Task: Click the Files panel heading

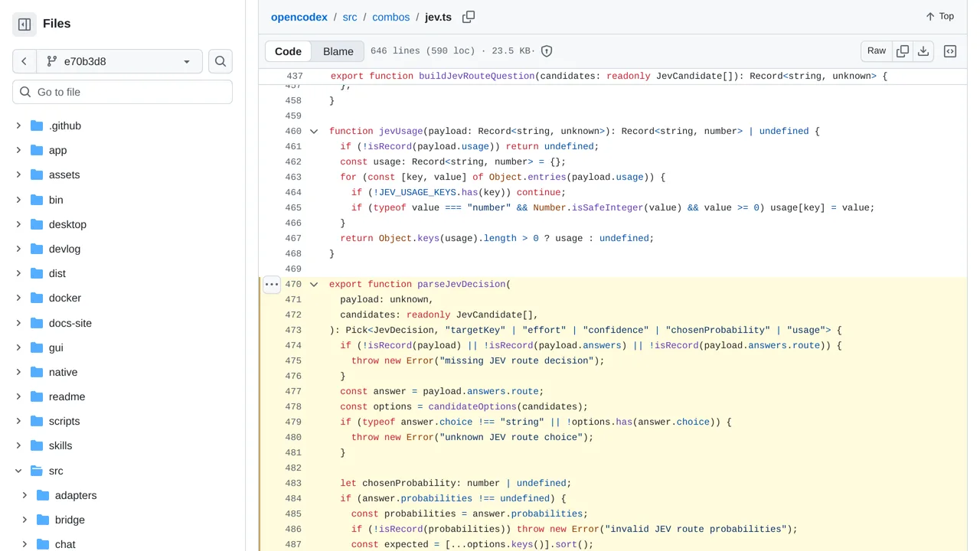Action: tap(57, 24)
